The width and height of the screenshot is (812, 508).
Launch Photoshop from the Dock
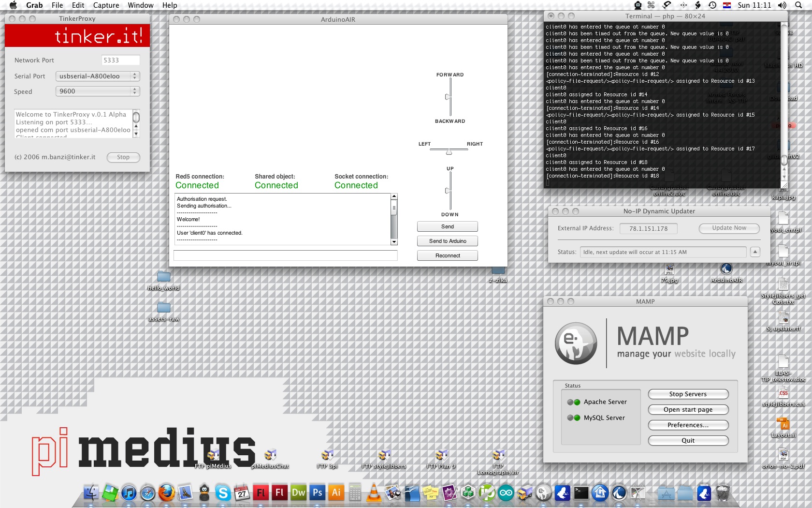point(317,493)
